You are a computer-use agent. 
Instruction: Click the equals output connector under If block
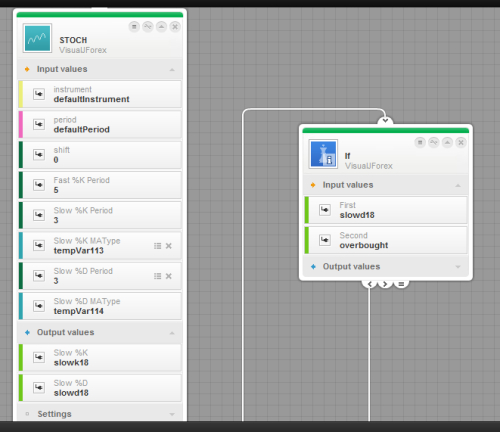click(x=401, y=284)
